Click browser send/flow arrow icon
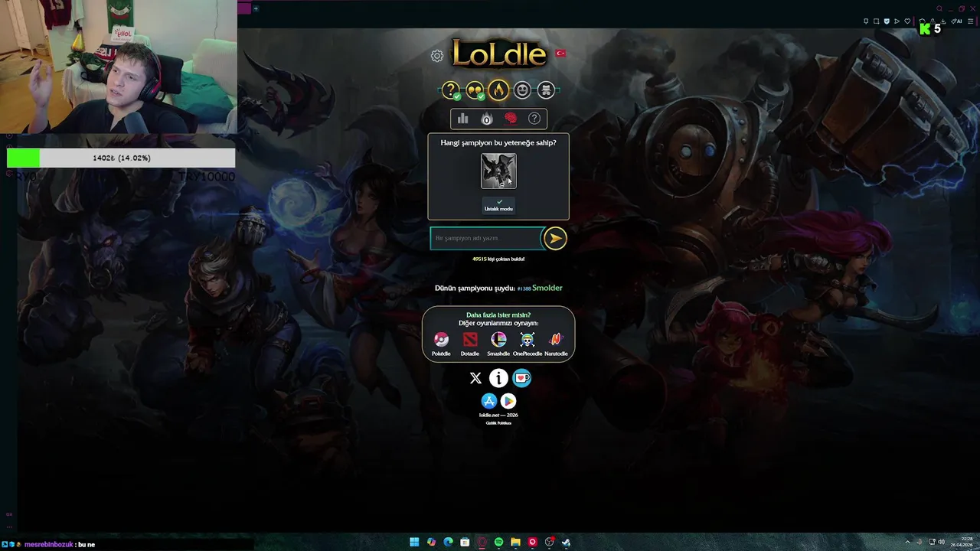The height and width of the screenshot is (551, 980). coord(897,21)
